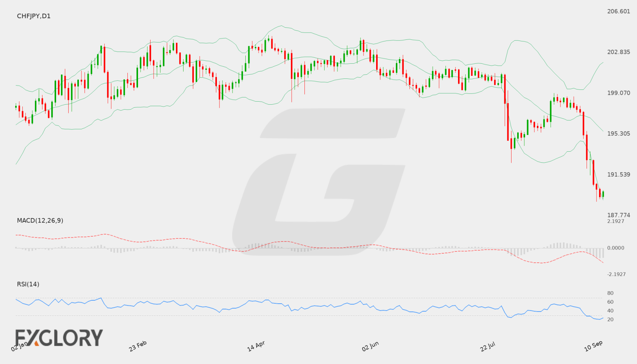
Task: Click the 191.539 price axis label
Action: [x=618, y=174]
